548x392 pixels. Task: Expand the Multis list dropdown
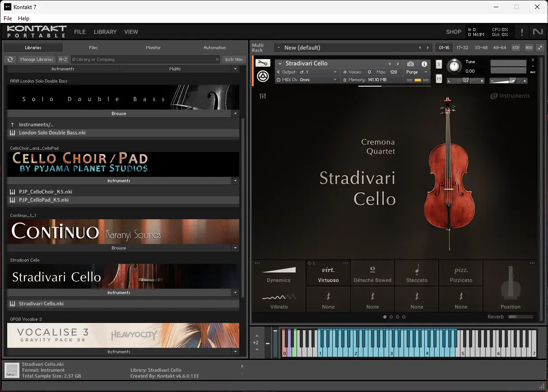click(x=235, y=69)
